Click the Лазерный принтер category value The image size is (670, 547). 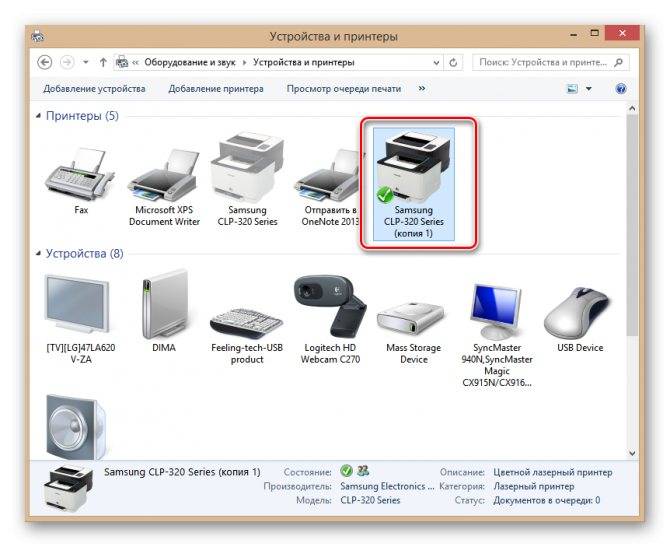(534, 486)
